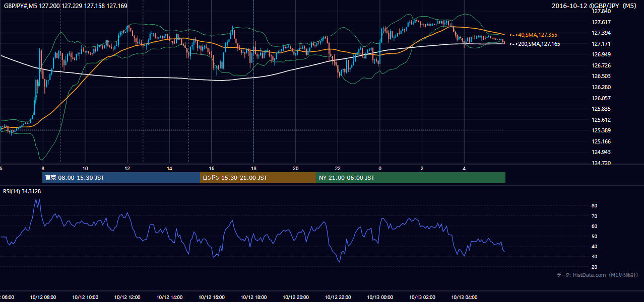Viewport: 644px width, 302px height.
Task: Click the Tokyo 08:00-15:30 JST session bar
Action: [x=121, y=178]
